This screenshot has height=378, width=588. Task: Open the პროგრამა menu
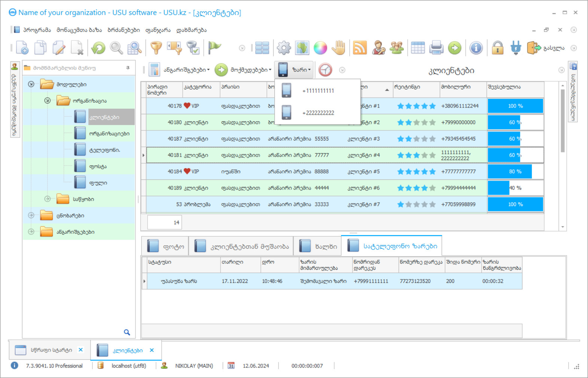tap(37, 30)
